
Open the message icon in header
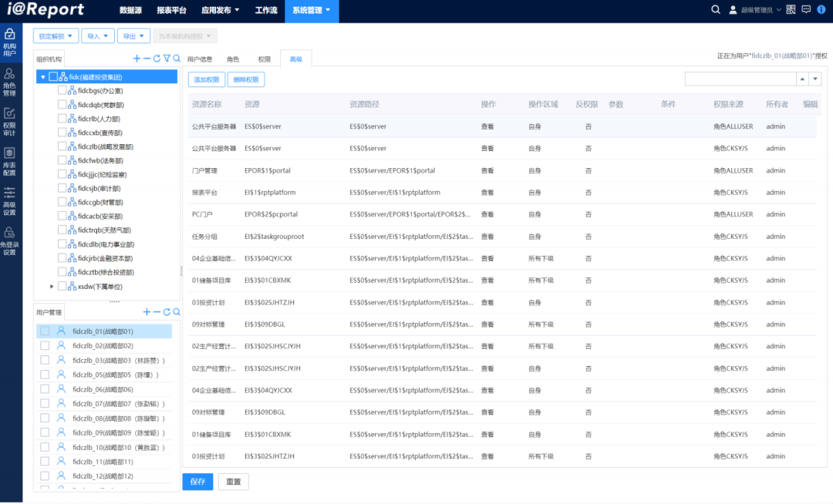(x=806, y=9)
